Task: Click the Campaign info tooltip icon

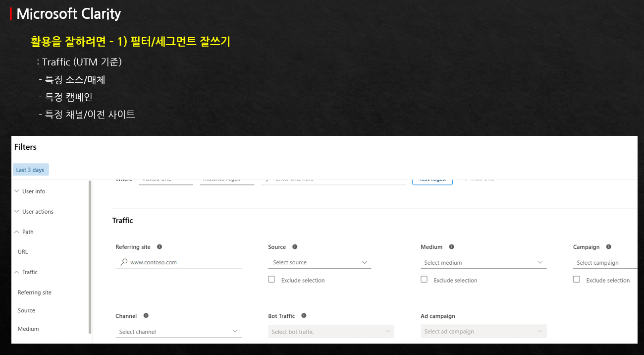Action: pos(608,246)
